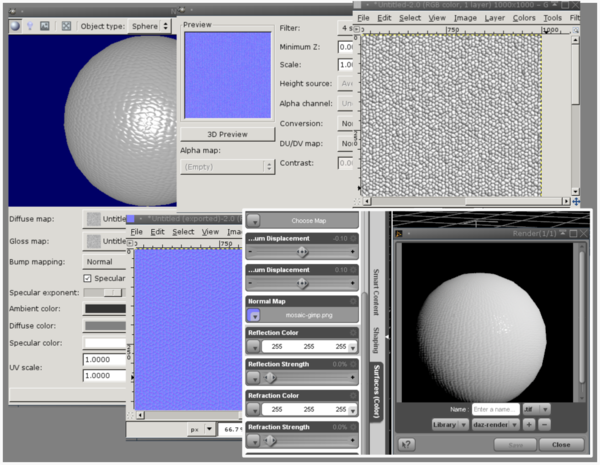Viewport: 600px width, 465px height.
Task: Open the Reflection Color map dropdown
Action: pyautogui.click(x=254, y=347)
